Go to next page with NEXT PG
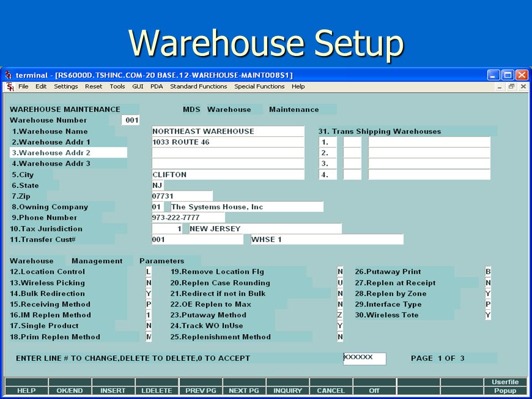 pos(244,391)
